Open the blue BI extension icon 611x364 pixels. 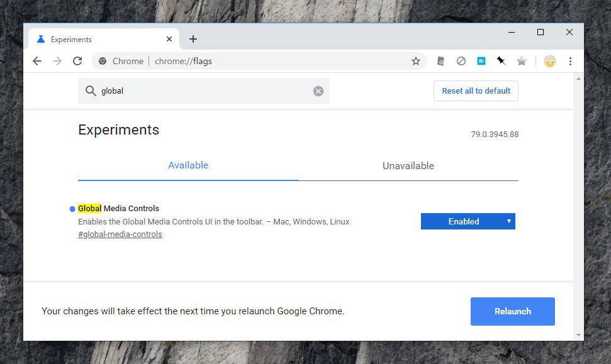point(481,61)
